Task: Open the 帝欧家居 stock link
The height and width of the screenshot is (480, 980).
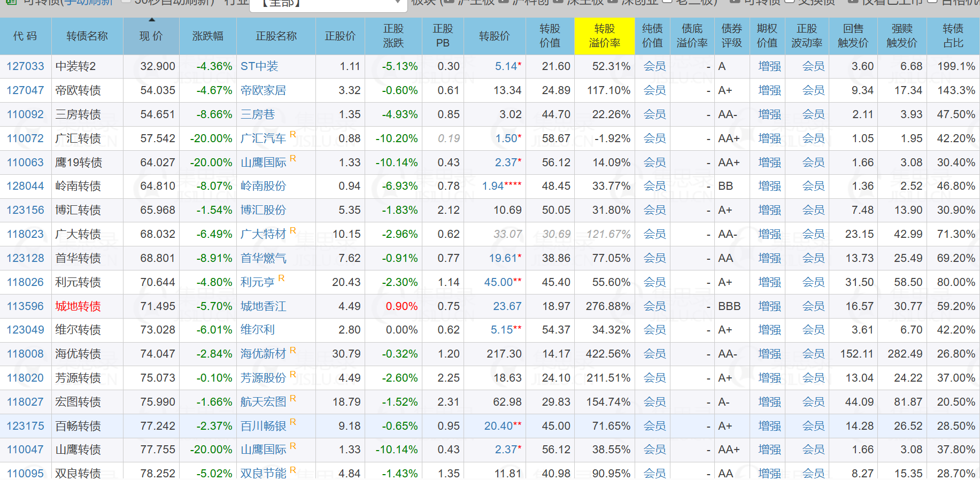Action: [263, 90]
